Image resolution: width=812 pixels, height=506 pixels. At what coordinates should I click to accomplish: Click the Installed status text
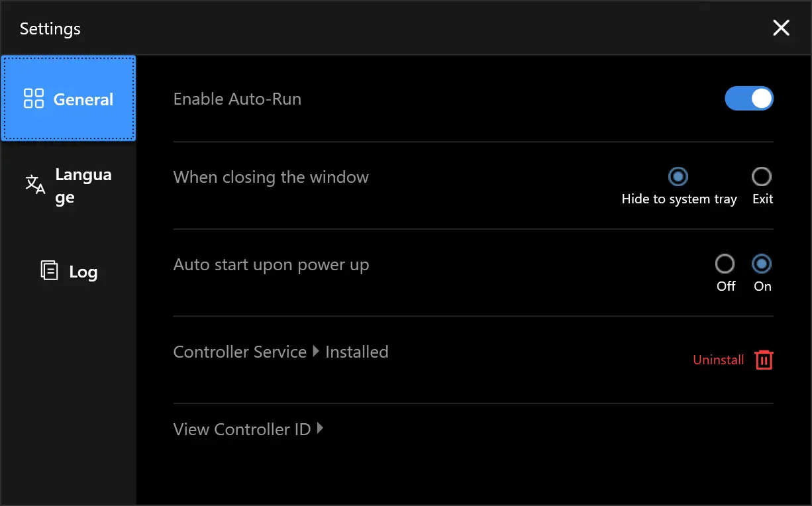357,352
